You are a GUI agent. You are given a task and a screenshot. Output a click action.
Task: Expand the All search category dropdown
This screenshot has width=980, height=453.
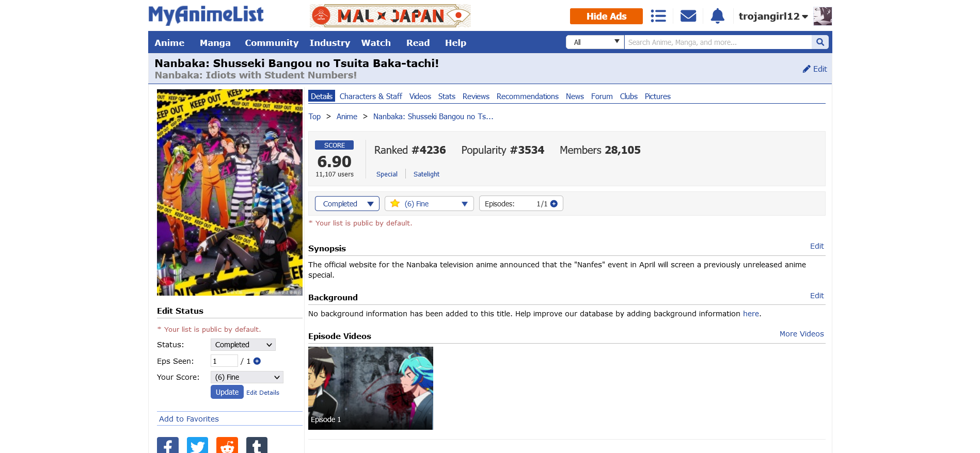pyautogui.click(x=595, y=42)
